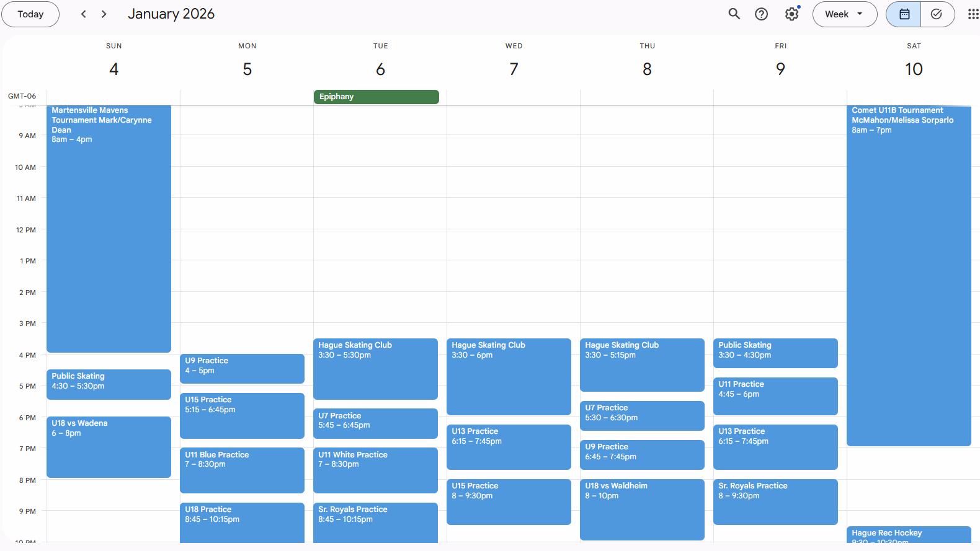
Task: Open Comet U11B Tournament event
Action: tap(909, 275)
